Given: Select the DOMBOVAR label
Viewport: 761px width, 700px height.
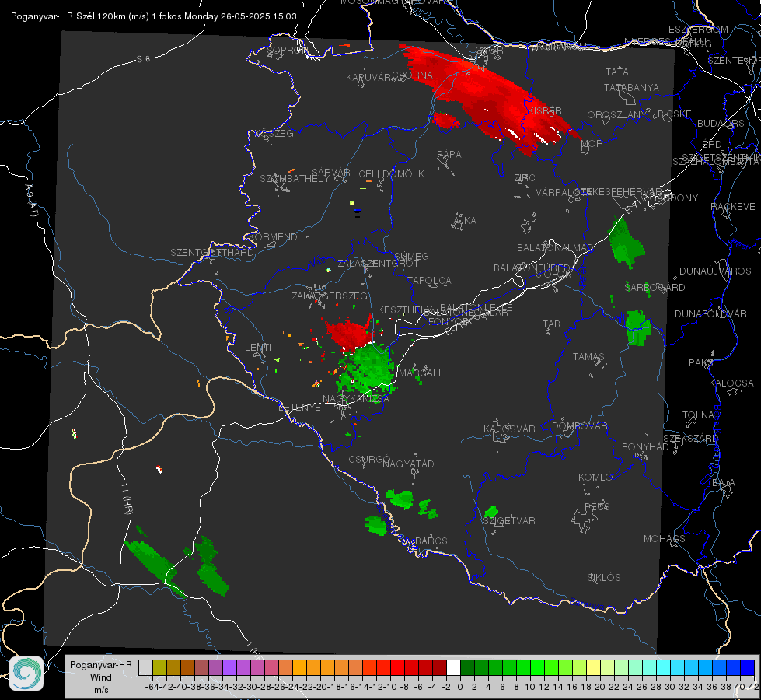Looking at the screenshot, I should [579, 426].
